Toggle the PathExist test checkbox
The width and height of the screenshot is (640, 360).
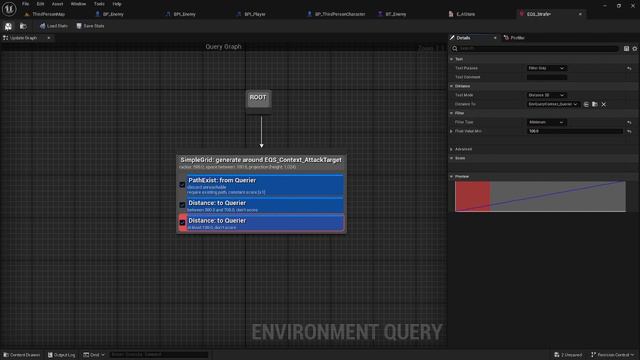pyautogui.click(x=182, y=184)
